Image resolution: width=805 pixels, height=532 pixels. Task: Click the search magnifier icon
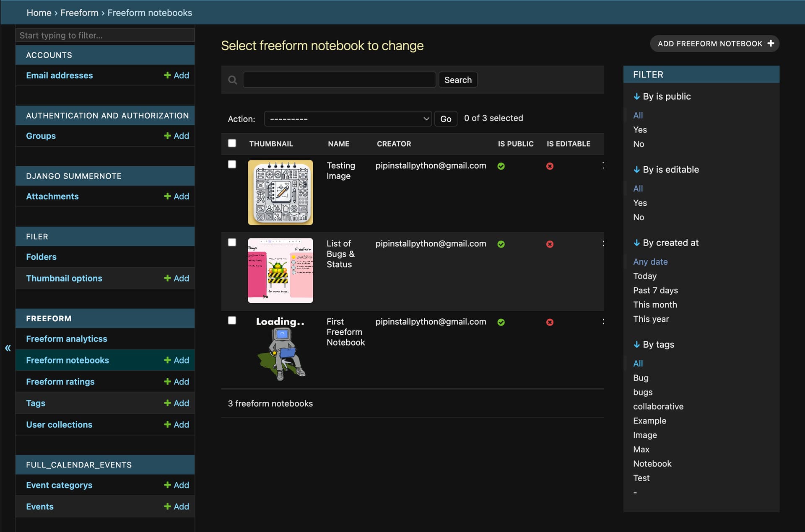coord(232,80)
